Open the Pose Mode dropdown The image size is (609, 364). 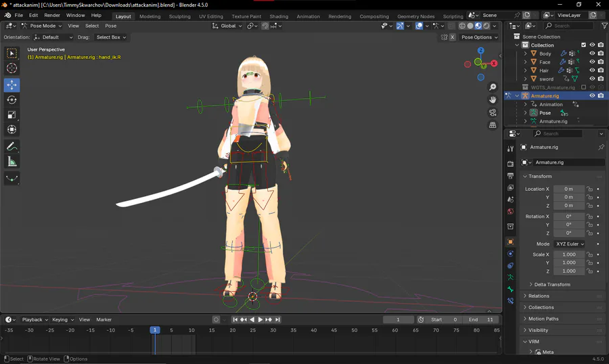tap(41, 26)
